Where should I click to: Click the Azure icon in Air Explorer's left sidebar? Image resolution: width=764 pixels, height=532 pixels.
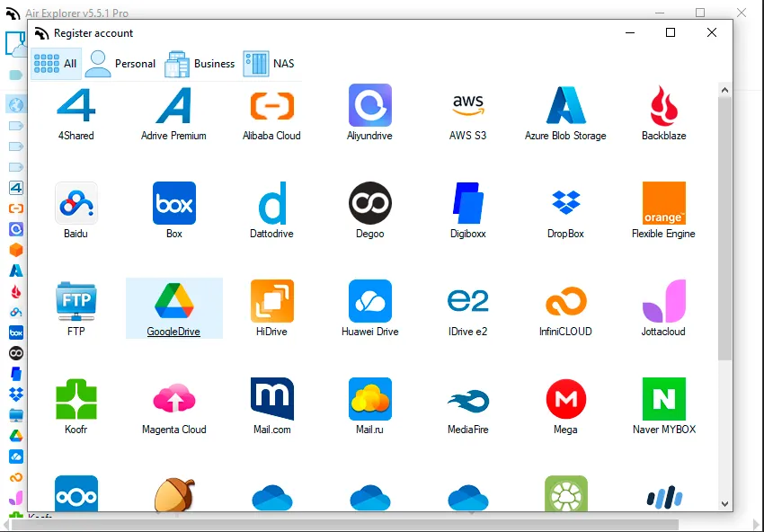tap(16, 270)
